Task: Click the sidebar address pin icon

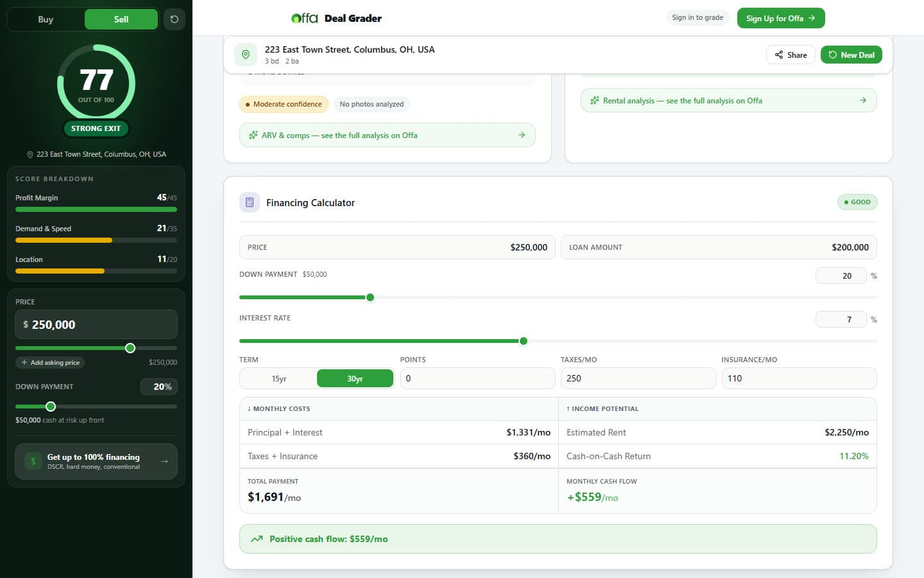Action: coord(30,155)
